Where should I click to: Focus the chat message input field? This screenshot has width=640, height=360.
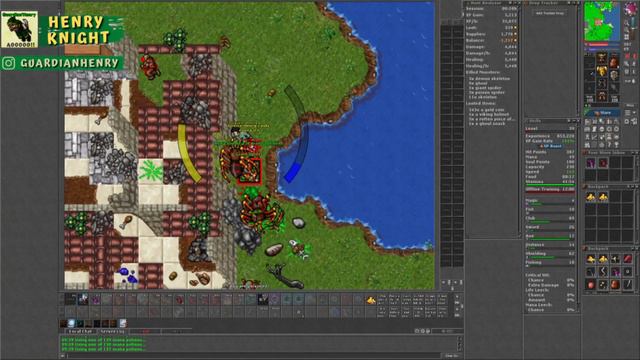coord(253,356)
